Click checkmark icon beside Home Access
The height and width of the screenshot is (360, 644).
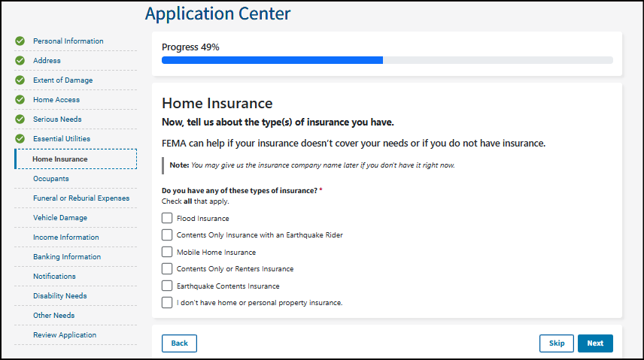coord(20,100)
